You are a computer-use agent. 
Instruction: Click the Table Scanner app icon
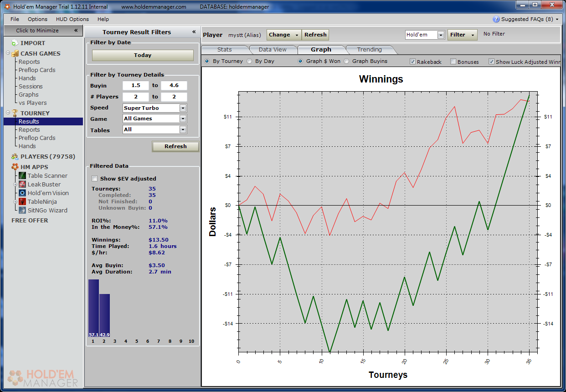click(22, 176)
